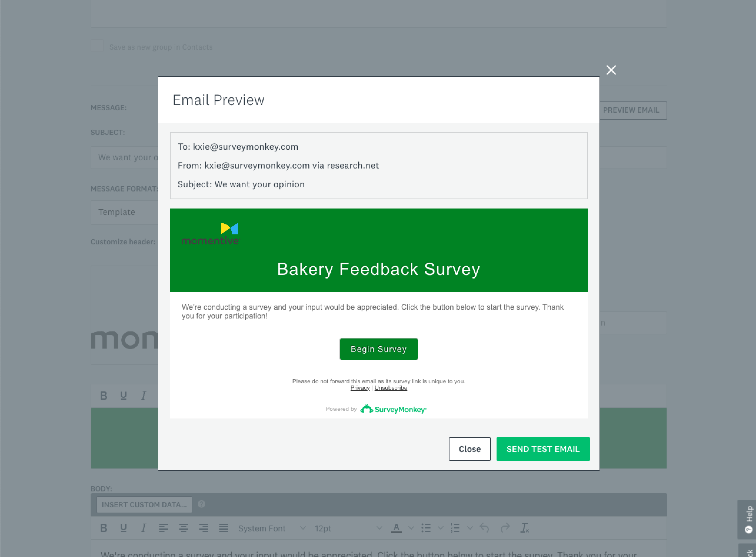Click justify alignment icon in body toolbar
The height and width of the screenshot is (557, 756).
[x=223, y=528]
